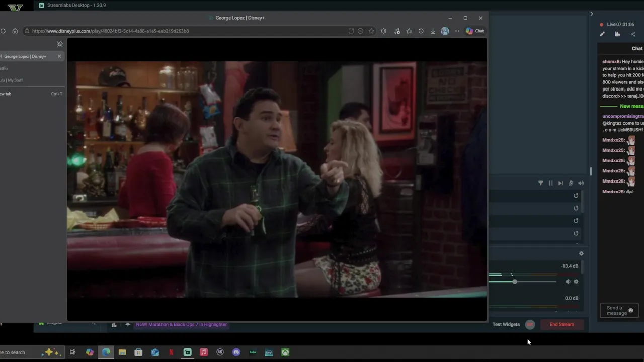Viewport: 644px width, 362px height.
Task: Replay the fourth event row
Action: point(576,233)
